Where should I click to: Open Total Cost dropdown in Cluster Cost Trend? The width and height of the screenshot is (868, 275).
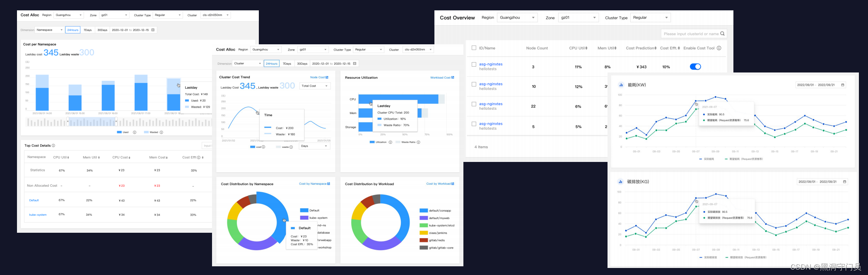coord(315,86)
